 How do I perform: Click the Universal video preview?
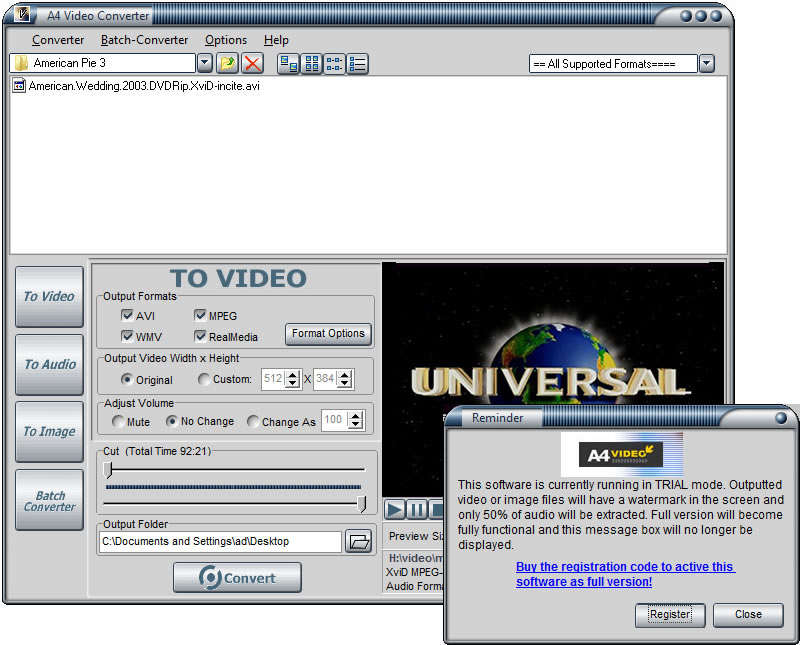tap(553, 379)
